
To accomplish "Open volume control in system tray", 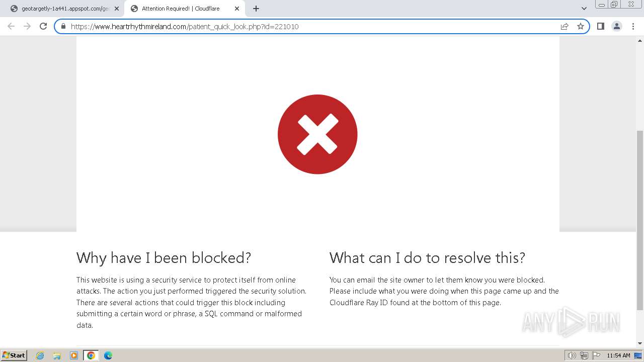I will (x=572, y=355).
